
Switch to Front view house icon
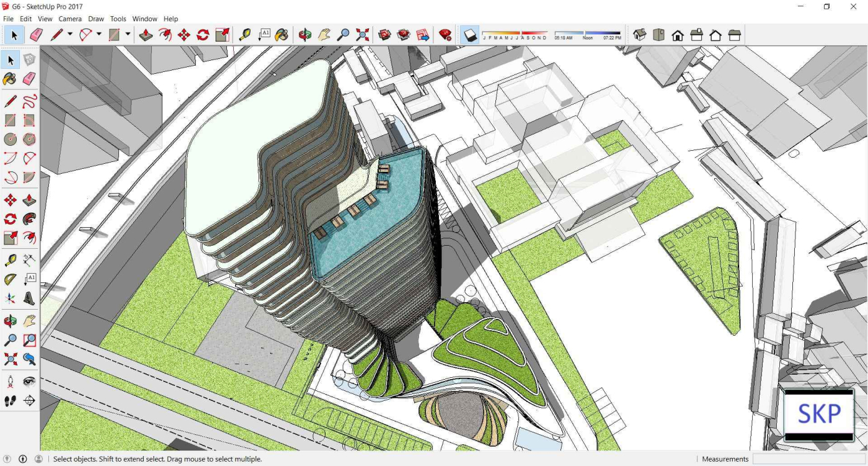pyautogui.click(x=678, y=35)
